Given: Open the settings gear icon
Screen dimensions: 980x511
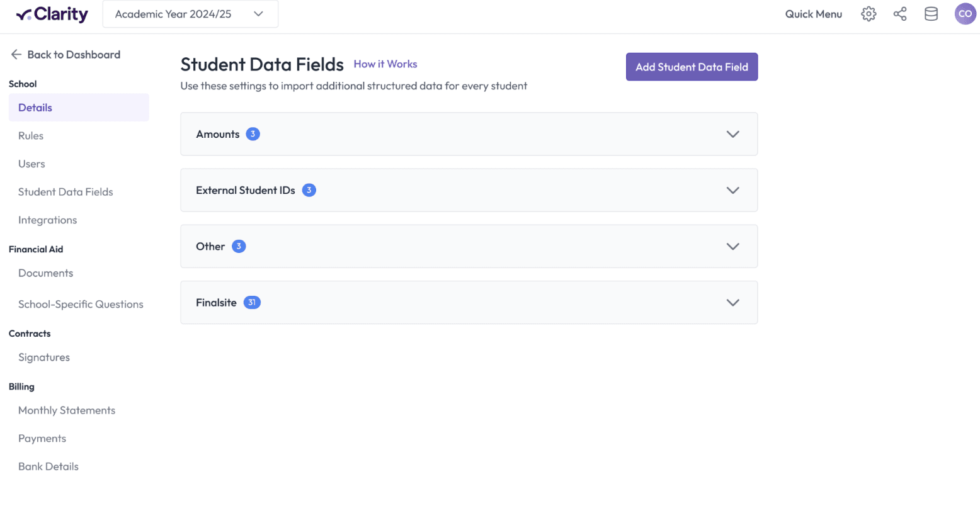Looking at the screenshot, I should click(x=869, y=13).
